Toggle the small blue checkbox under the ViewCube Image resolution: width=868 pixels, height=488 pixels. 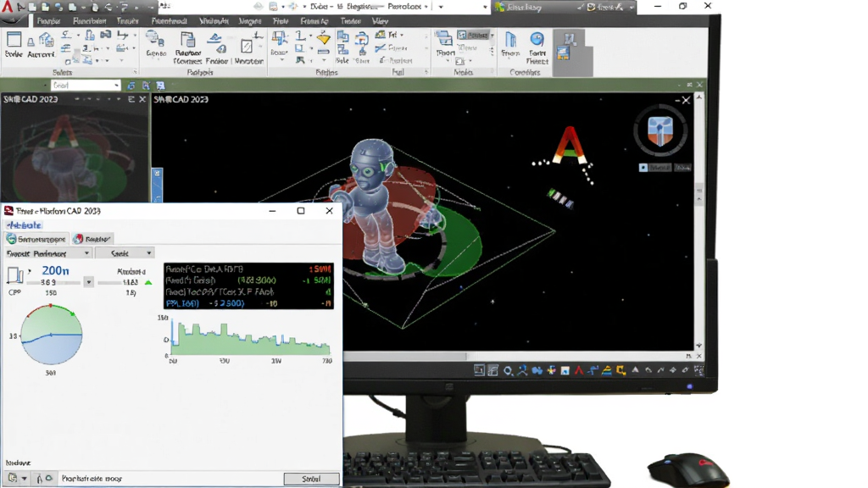643,167
